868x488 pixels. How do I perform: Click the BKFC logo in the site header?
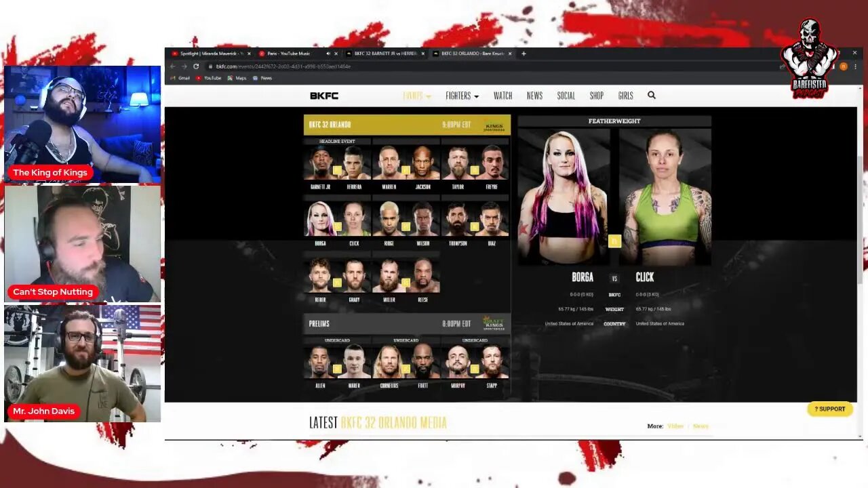point(324,96)
